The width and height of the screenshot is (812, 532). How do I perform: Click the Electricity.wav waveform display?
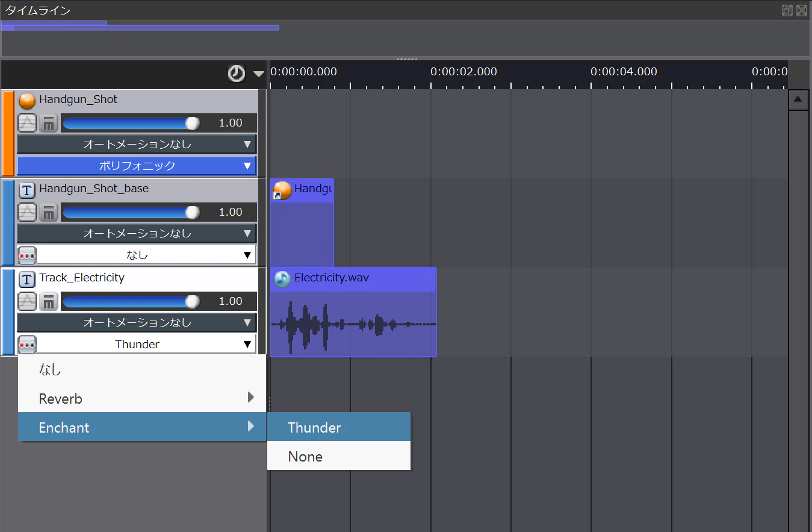353,325
